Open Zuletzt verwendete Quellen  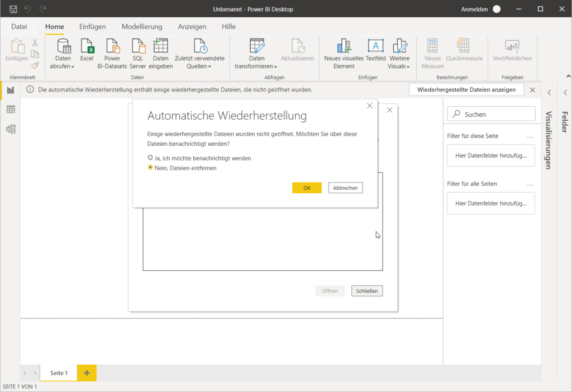[199, 54]
